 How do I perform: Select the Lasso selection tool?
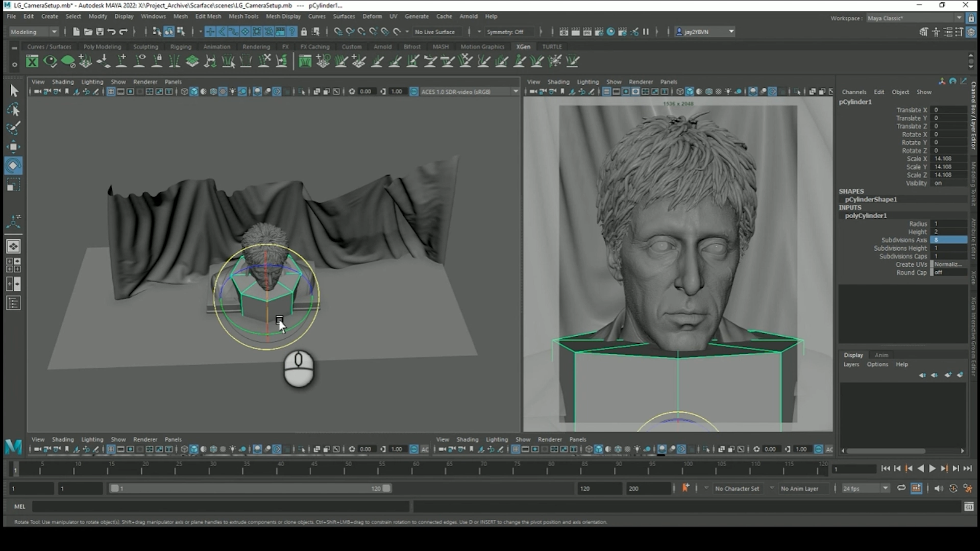tap(13, 110)
